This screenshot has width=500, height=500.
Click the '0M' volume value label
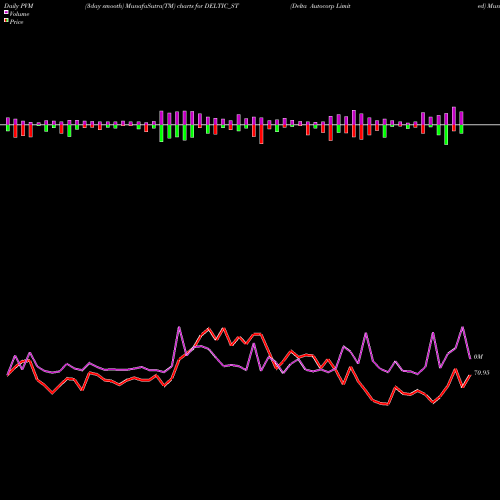478,357
